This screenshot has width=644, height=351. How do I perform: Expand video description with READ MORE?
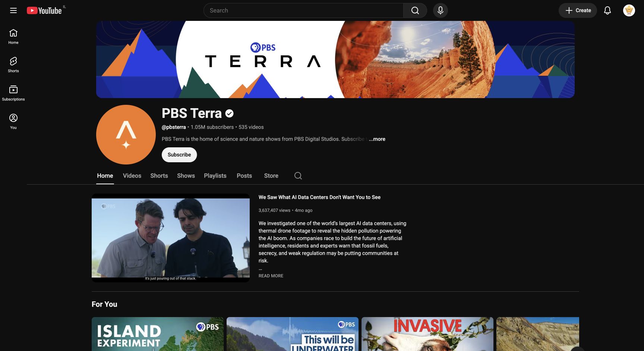tap(271, 276)
